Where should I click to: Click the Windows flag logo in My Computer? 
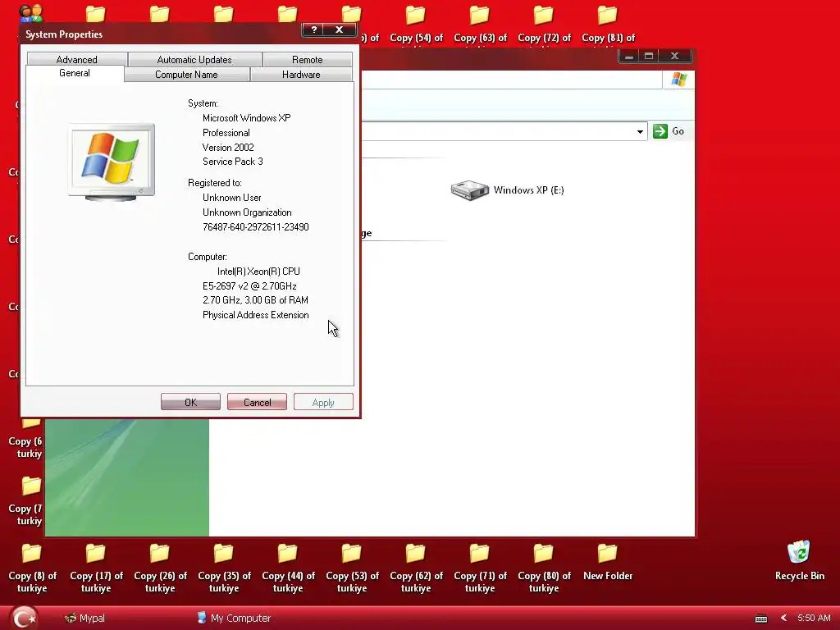pyautogui.click(x=678, y=80)
